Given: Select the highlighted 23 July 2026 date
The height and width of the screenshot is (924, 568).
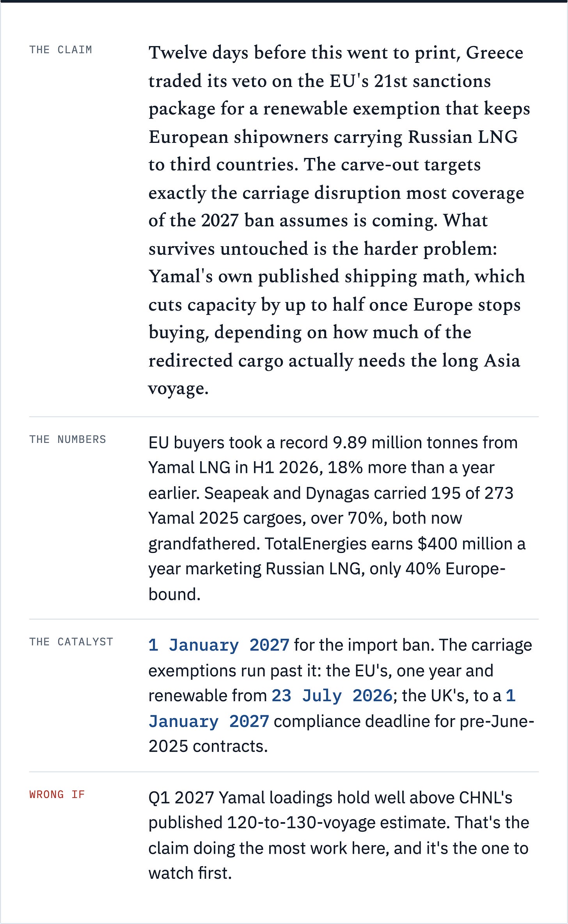Looking at the screenshot, I should (332, 696).
